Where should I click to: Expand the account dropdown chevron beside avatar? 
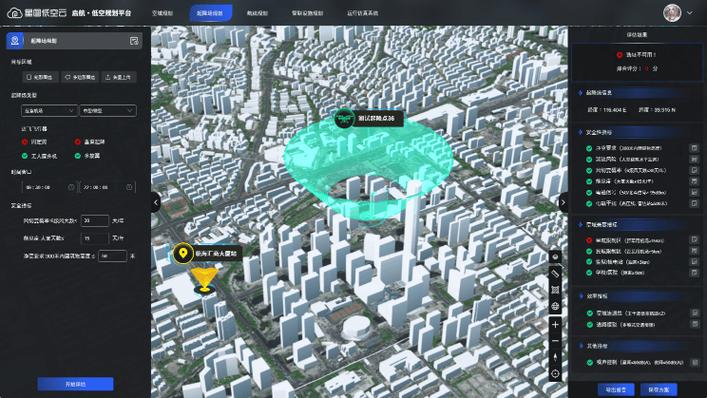coord(690,13)
